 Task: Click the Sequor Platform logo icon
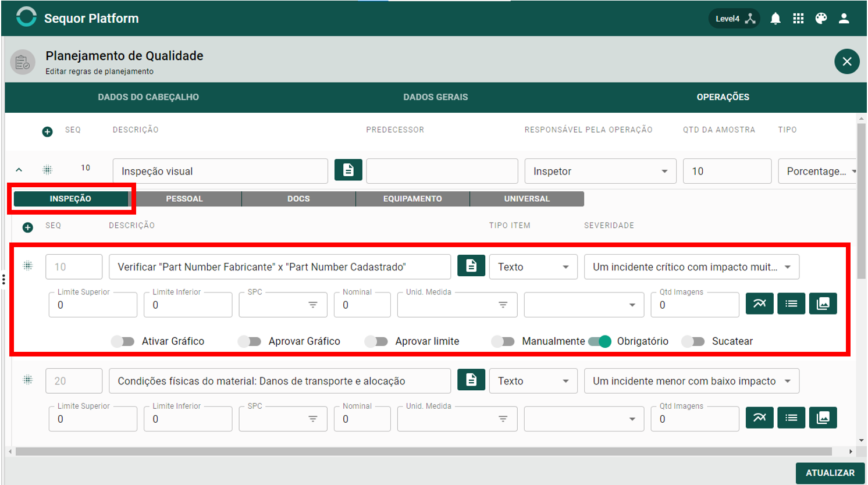point(26,17)
